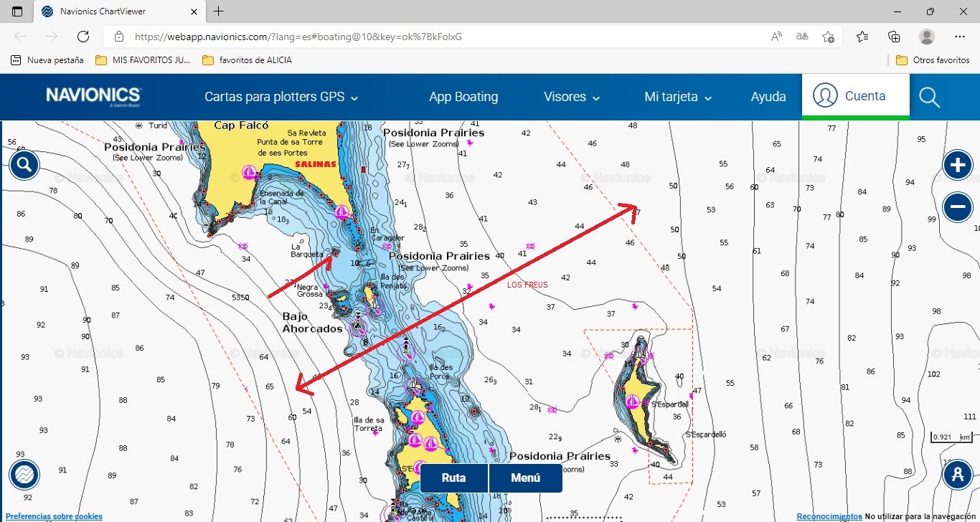Select the Navionics ChartViewer tab

118,11
